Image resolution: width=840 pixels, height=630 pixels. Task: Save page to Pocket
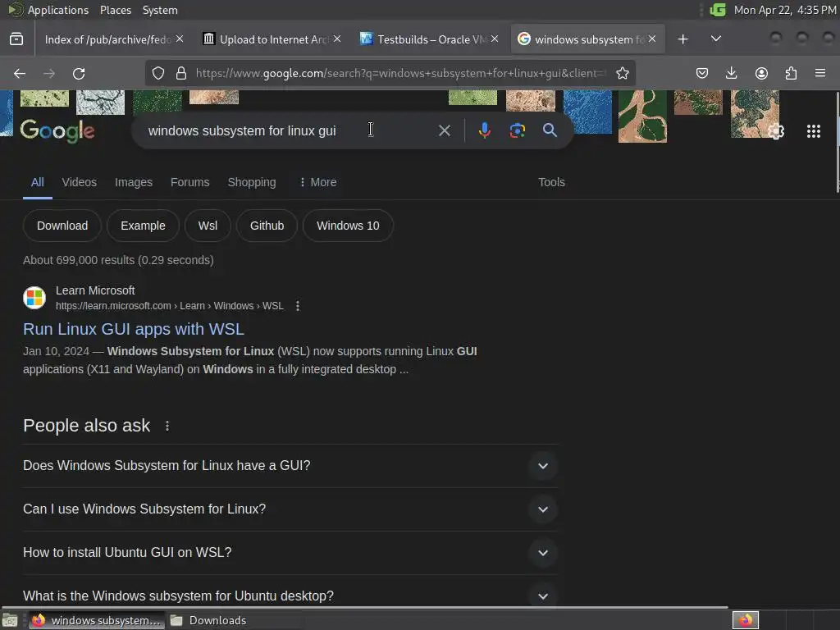point(702,73)
